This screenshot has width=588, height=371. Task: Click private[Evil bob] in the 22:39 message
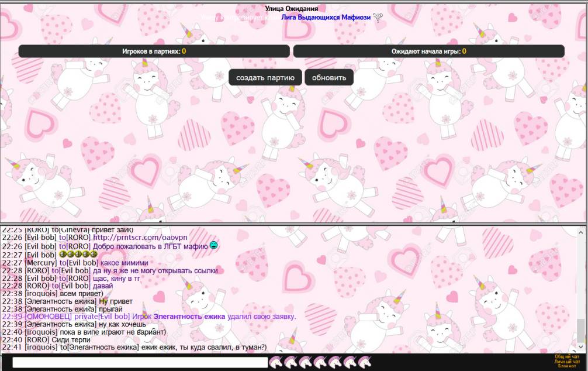click(x=102, y=317)
